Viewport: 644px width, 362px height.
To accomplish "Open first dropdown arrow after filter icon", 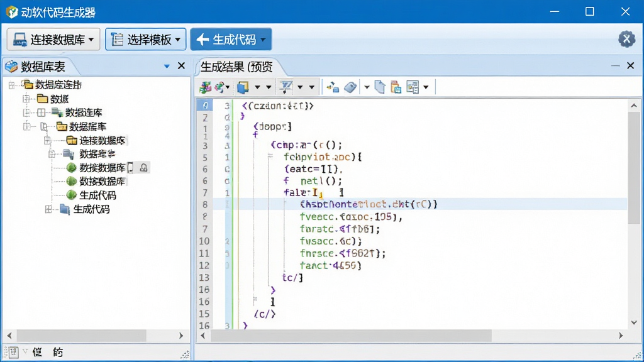I will [x=300, y=87].
